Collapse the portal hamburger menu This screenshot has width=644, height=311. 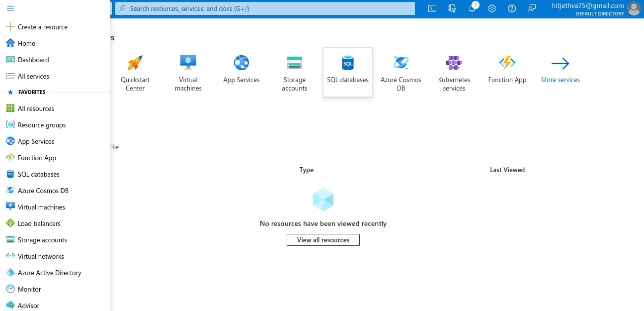(10, 8)
